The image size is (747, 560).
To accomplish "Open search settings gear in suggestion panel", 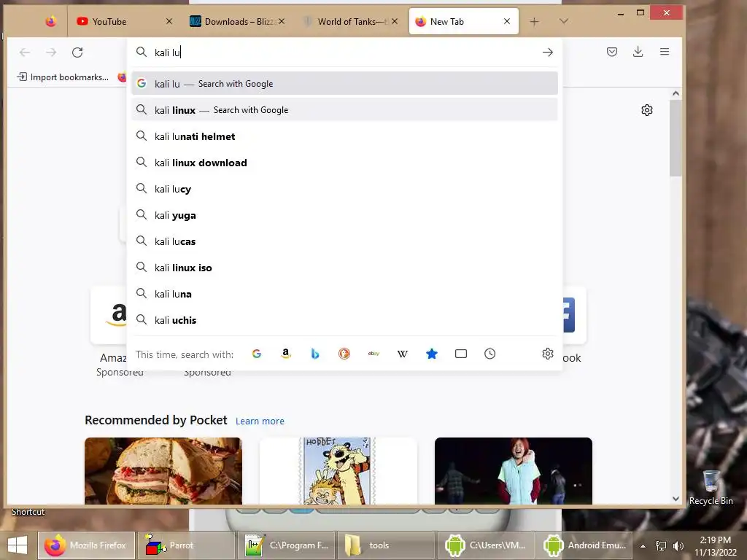I will point(548,354).
